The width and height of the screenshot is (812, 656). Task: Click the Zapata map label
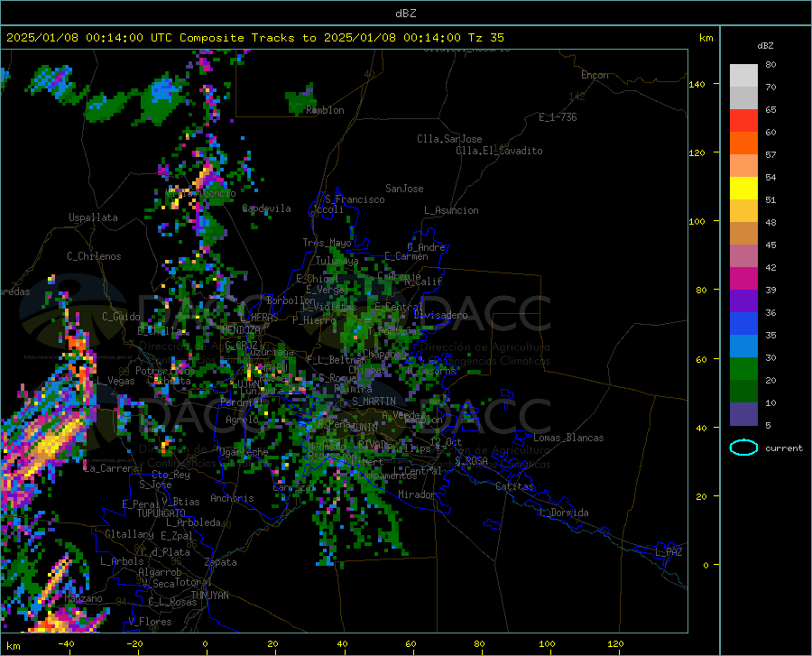[221, 562]
